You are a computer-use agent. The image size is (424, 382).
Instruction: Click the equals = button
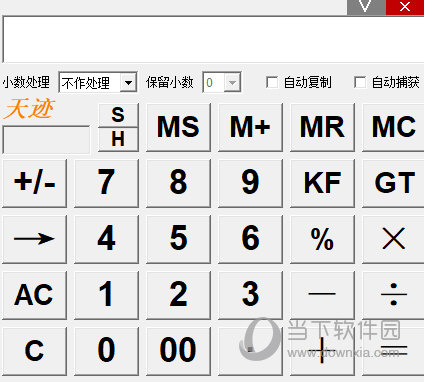click(x=393, y=351)
